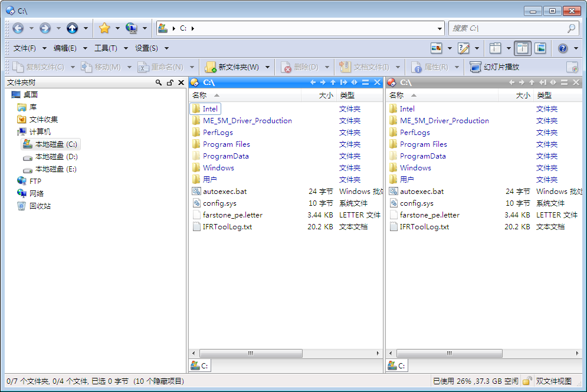Click the breadcrumb arrow after C:
This screenshot has width=587, height=392.
tap(193, 28)
